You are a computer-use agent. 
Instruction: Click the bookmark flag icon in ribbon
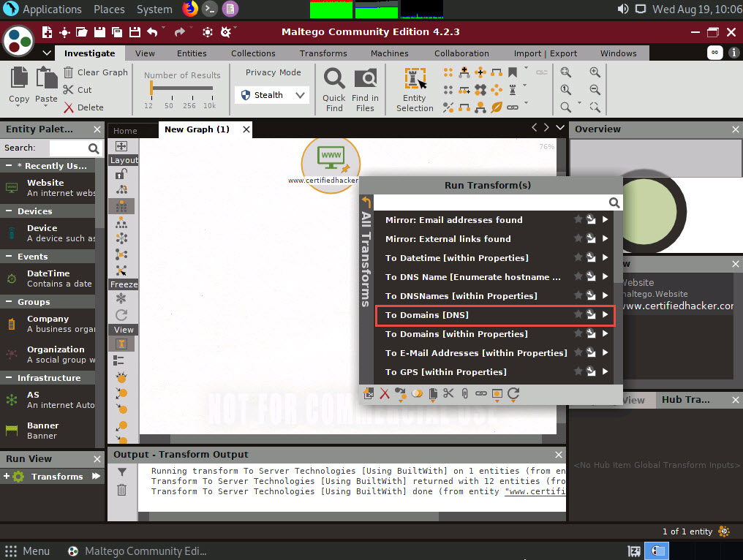512,72
